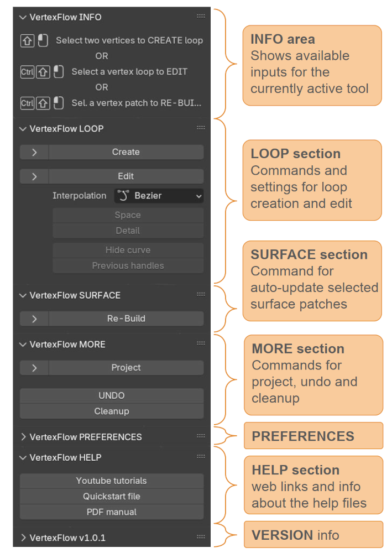
Task: Click the UNDO button
Action: click(112, 396)
